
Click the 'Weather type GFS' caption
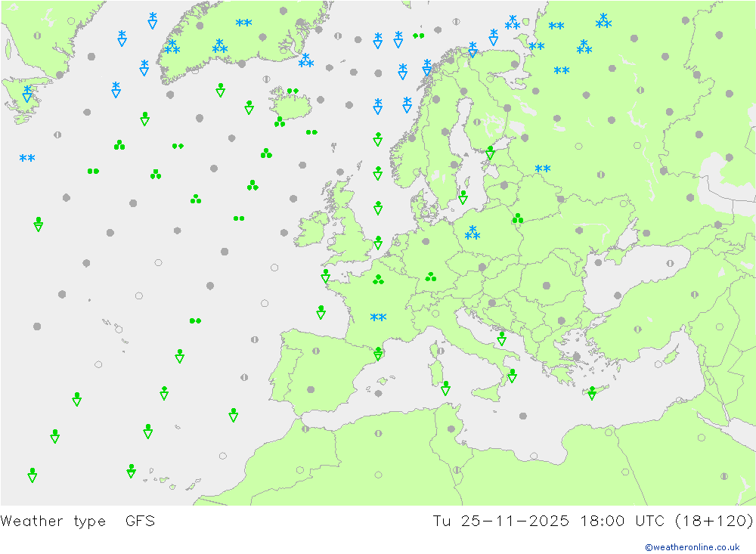tap(78, 522)
